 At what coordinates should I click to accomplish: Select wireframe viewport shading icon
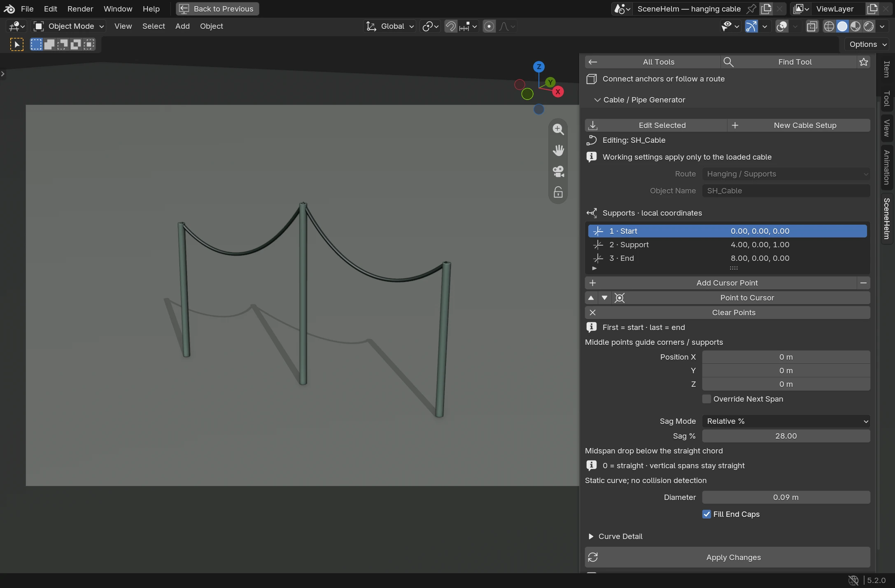click(829, 26)
